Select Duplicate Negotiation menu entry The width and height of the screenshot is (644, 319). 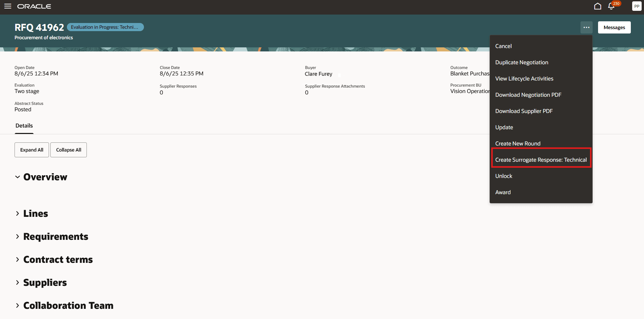pos(541,62)
